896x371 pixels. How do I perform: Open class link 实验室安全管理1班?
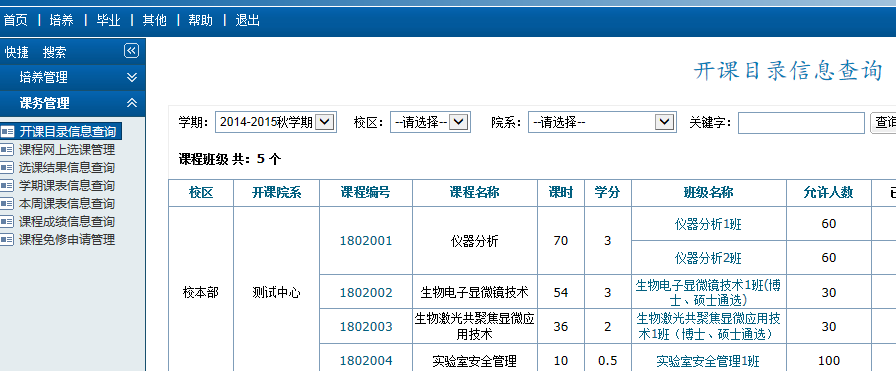[x=708, y=361]
